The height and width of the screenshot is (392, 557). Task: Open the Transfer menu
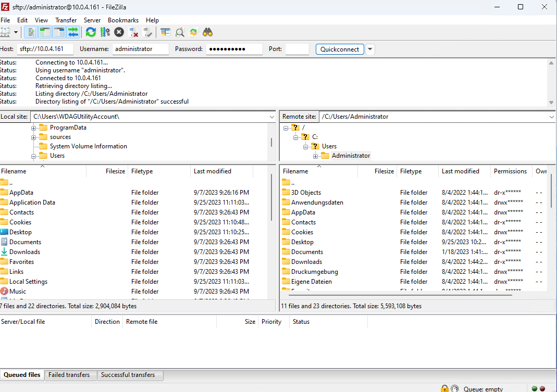[x=66, y=20]
